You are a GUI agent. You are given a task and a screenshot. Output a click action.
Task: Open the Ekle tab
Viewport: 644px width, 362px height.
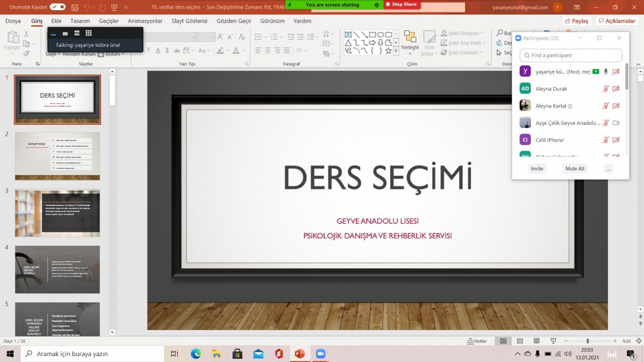point(56,21)
